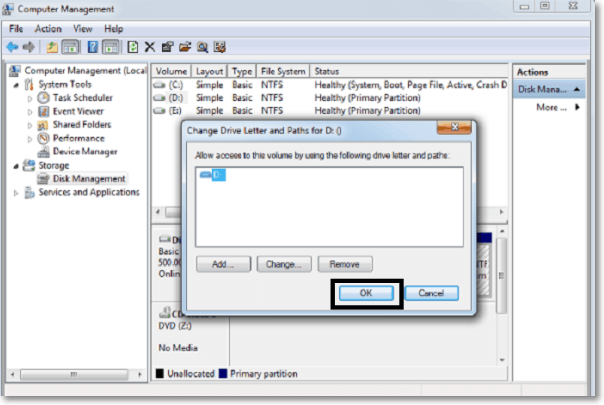Click the Change... button
The width and height of the screenshot is (604, 405).
click(x=284, y=264)
